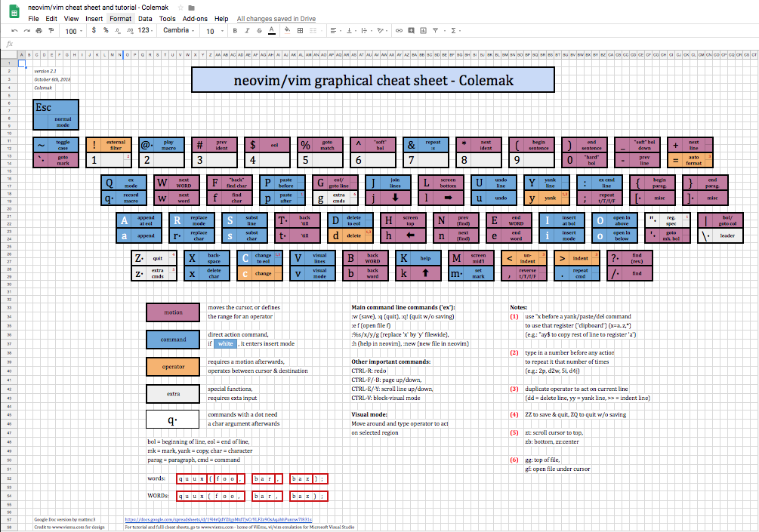Toggle bold formatting
The image size is (759, 532).
point(235,31)
